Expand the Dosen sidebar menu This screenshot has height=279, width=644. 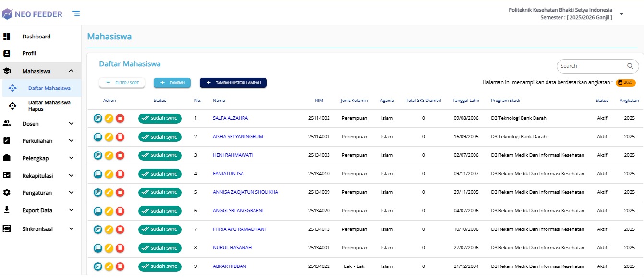(71, 124)
